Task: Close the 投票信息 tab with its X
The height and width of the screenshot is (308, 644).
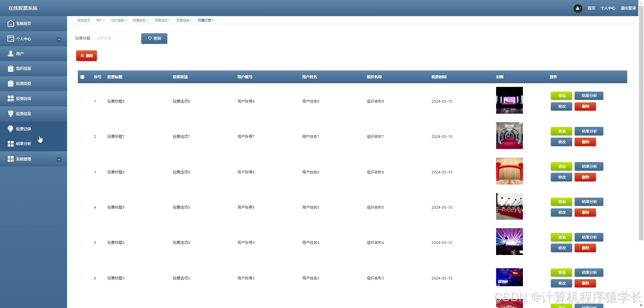Action: pos(191,20)
